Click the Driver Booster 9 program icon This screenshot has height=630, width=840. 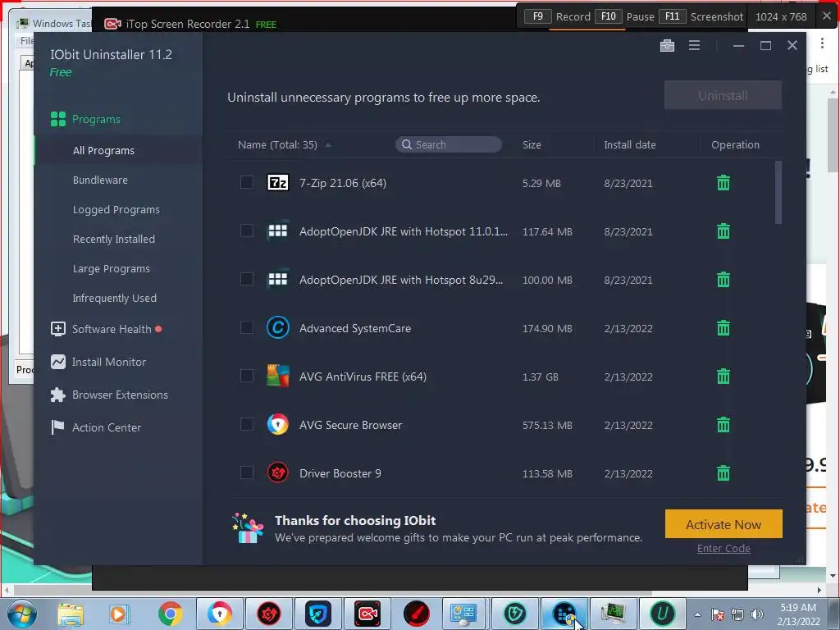[277, 472]
